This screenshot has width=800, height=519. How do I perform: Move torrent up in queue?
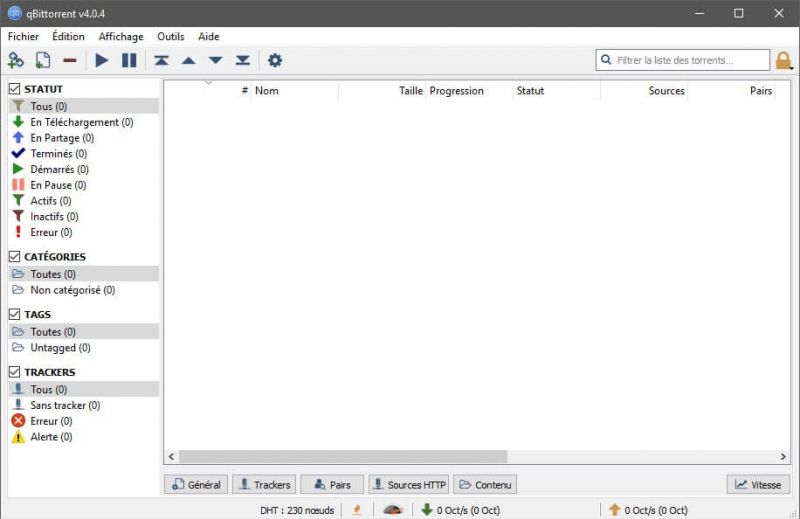tap(189, 61)
